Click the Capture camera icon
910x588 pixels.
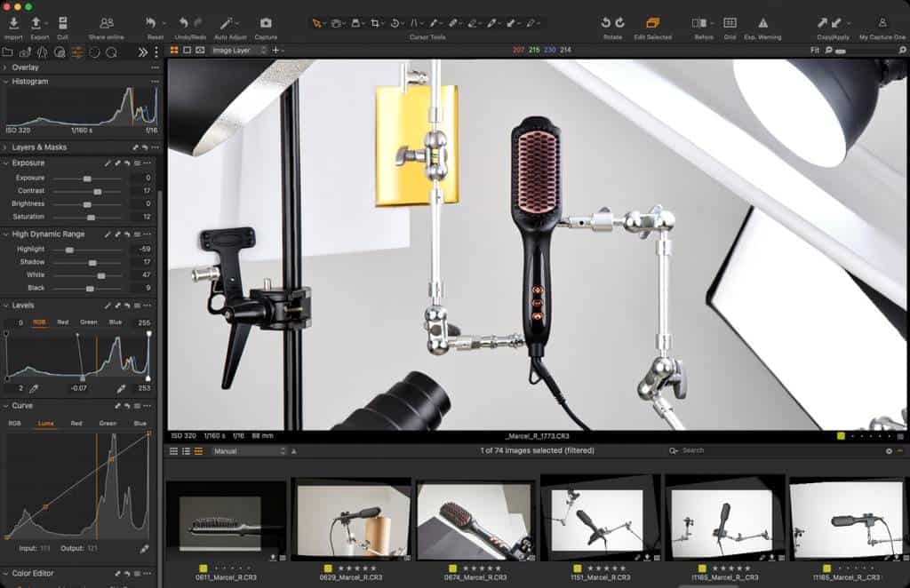(266, 22)
